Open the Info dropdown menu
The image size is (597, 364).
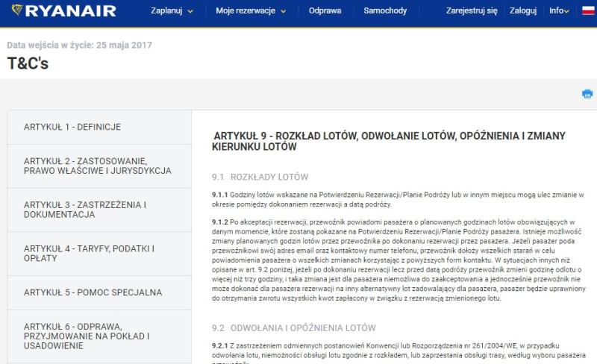[x=559, y=10]
